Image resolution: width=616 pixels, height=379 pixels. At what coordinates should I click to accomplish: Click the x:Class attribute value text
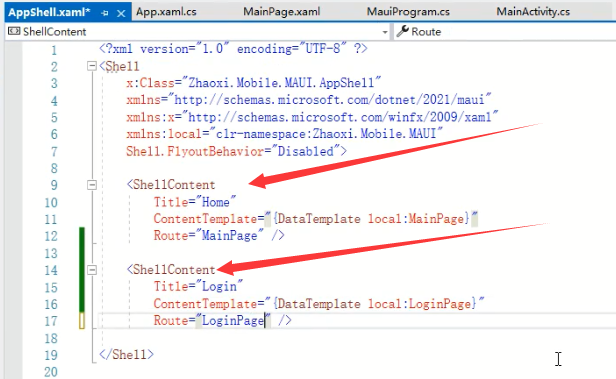(x=281, y=83)
